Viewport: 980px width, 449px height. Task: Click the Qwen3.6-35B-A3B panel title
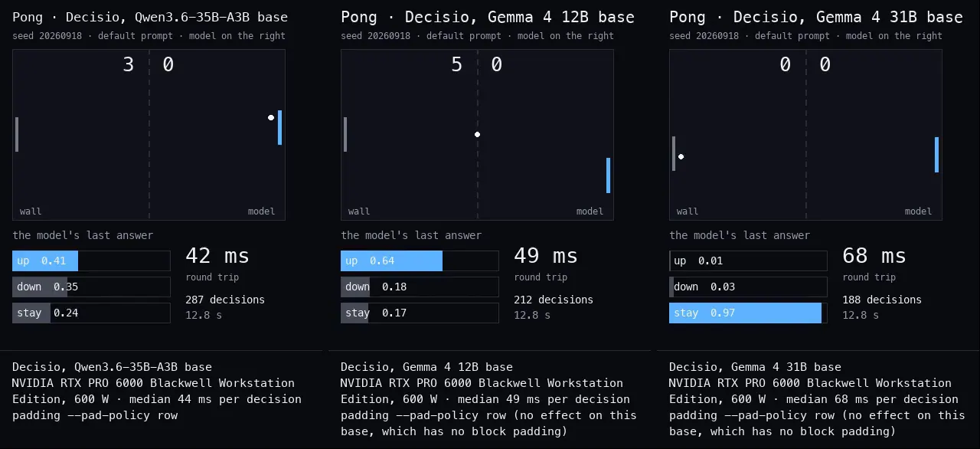(150, 17)
